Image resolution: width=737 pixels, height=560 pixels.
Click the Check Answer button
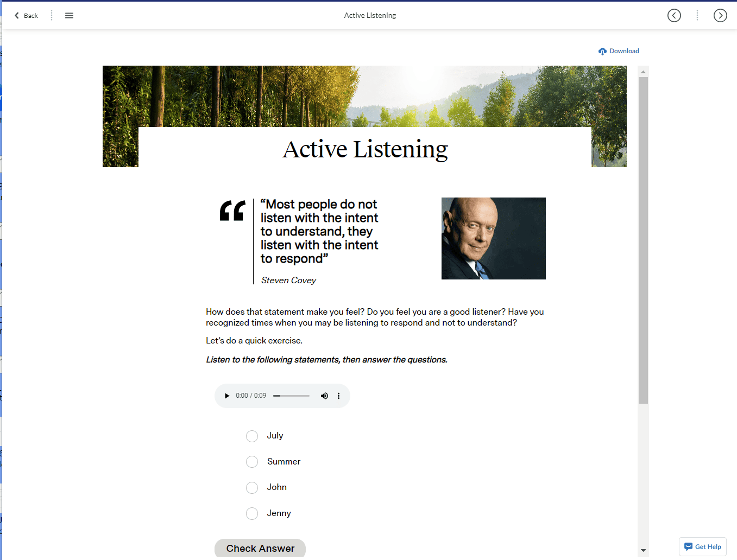pyautogui.click(x=260, y=548)
